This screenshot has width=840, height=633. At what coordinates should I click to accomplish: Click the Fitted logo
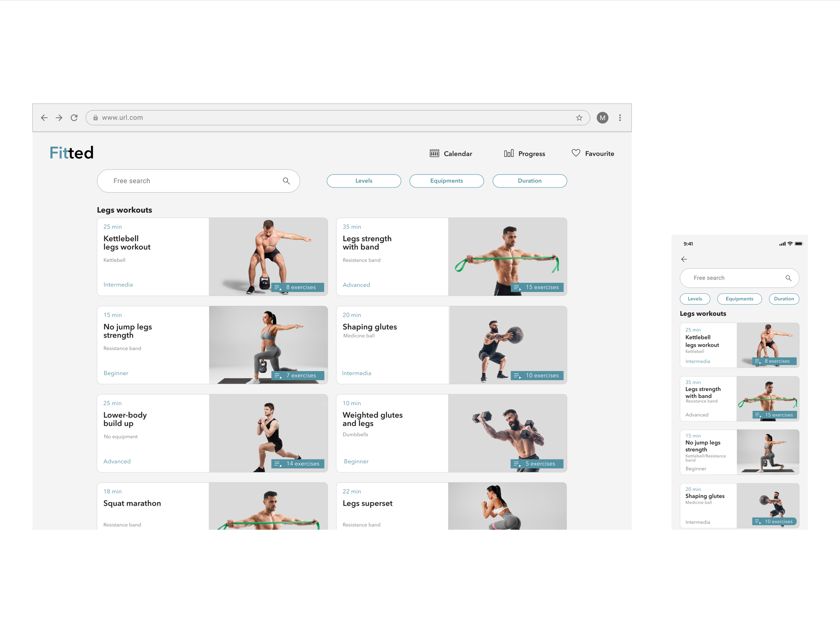click(x=71, y=153)
